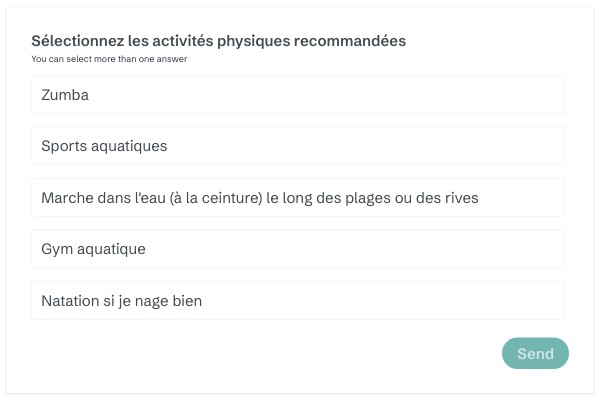600x400 pixels.
Task: Click the 'Gym aquatique' label text
Action: 93,249
